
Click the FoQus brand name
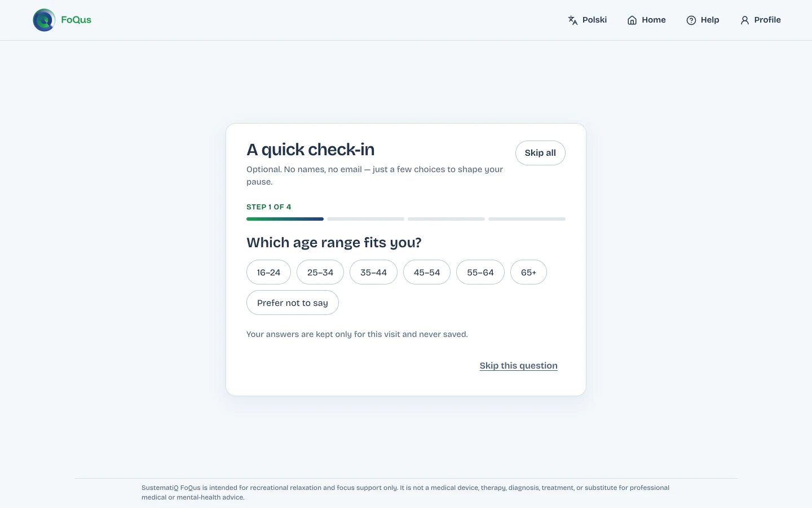tap(76, 20)
